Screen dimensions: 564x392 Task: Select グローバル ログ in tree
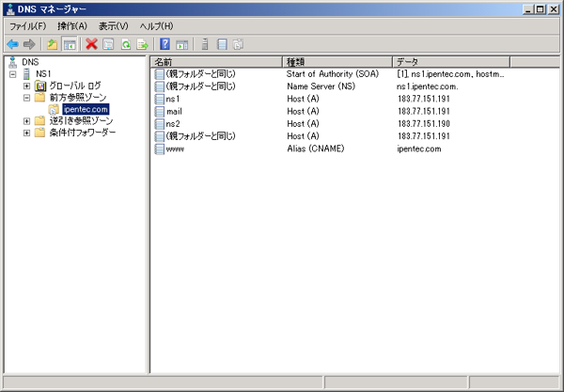click(75, 86)
